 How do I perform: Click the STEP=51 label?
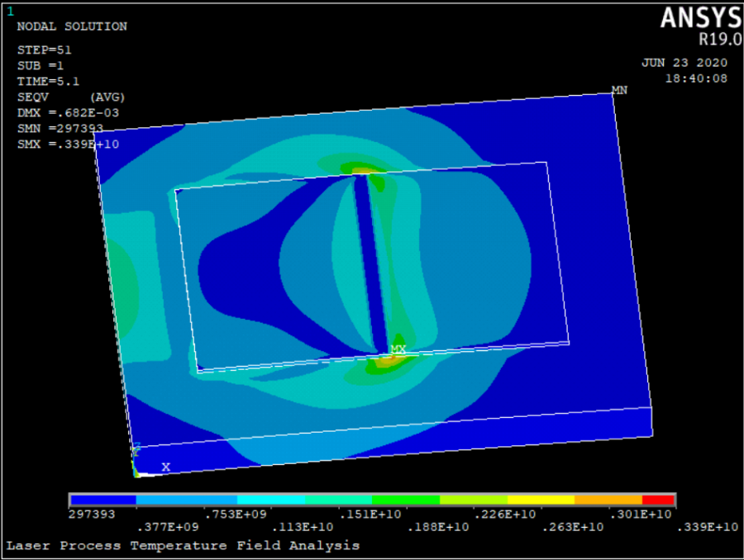coord(45,50)
